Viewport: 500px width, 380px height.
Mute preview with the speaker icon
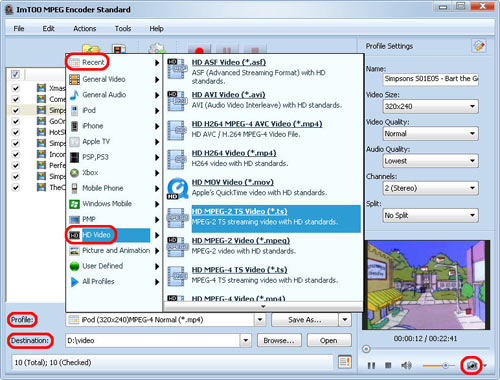(x=406, y=366)
